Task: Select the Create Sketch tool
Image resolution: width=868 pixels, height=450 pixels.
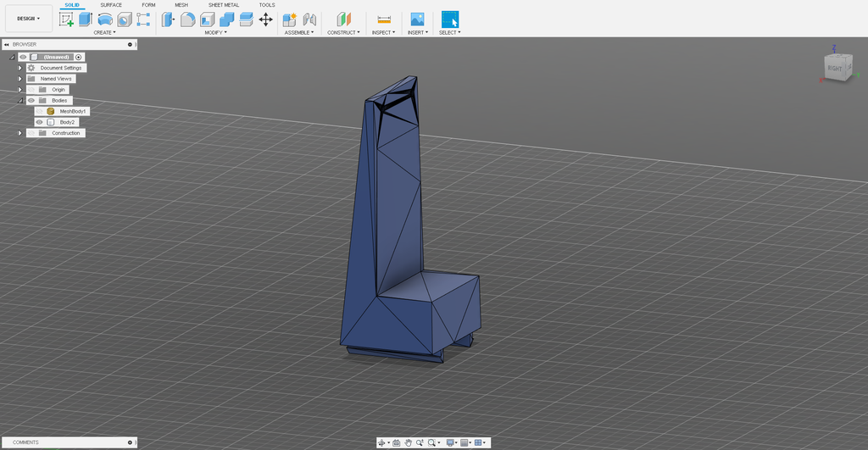Action: pyautogui.click(x=66, y=19)
